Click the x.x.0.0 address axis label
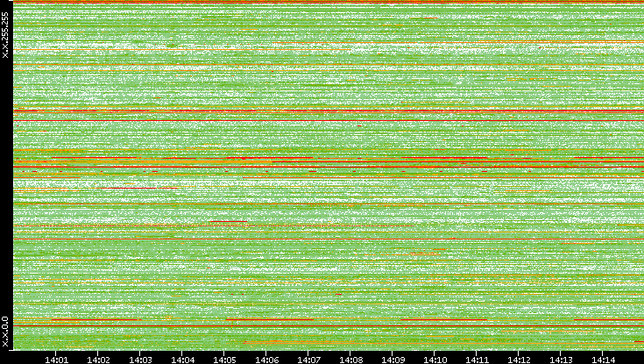The width and height of the screenshot is (644, 364). (5, 332)
